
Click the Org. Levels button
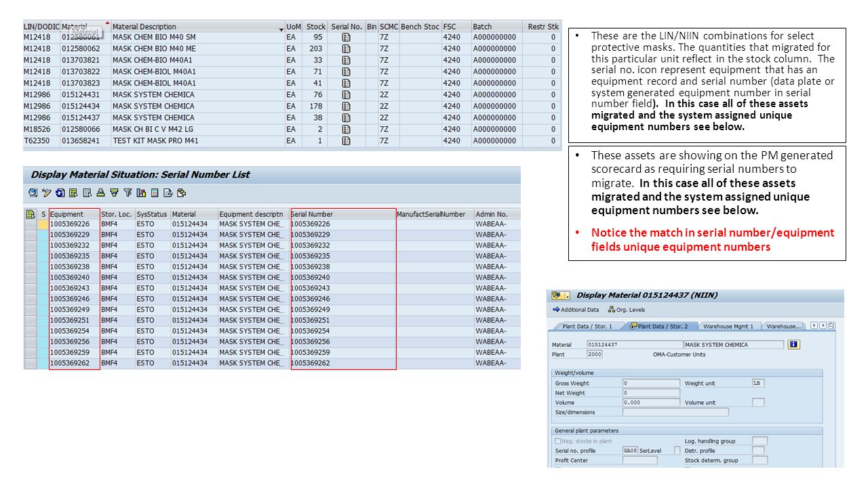[x=627, y=310]
